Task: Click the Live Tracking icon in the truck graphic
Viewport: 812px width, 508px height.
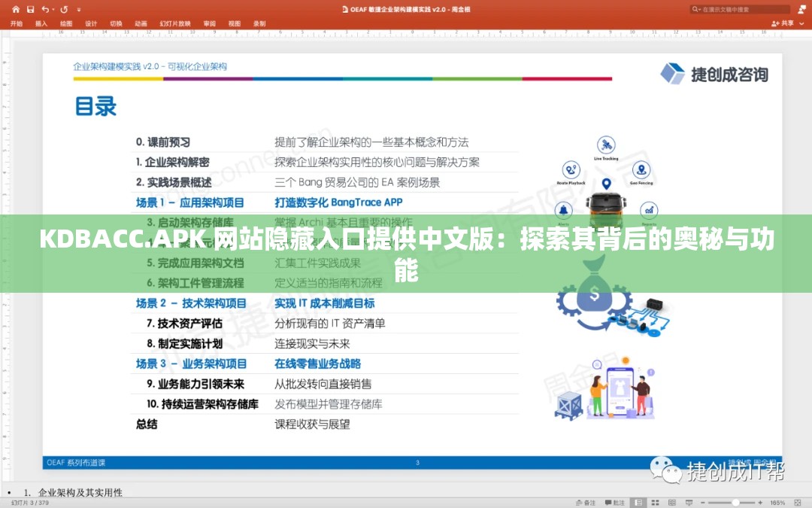Action: pos(606,145)
